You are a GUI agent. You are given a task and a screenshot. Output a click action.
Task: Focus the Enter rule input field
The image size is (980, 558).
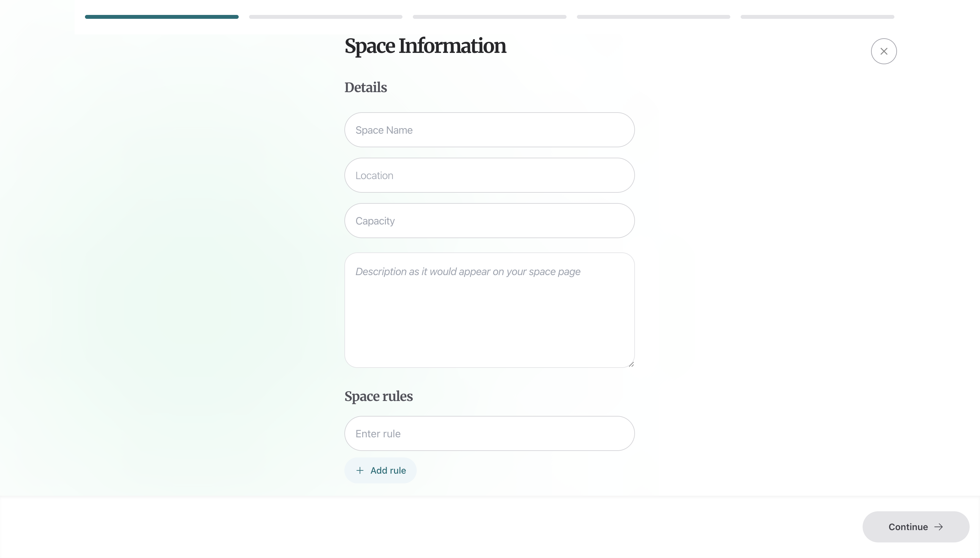[489, 433]
